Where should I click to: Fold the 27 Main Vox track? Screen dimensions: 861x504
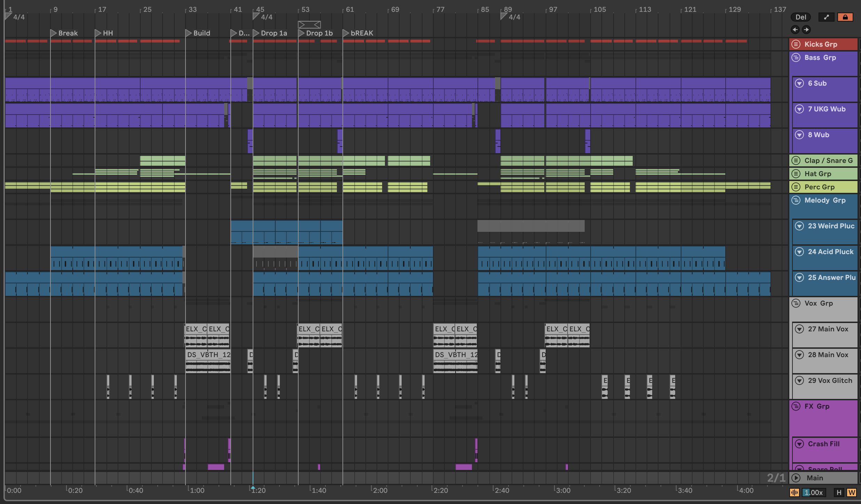tap(799, 329)
